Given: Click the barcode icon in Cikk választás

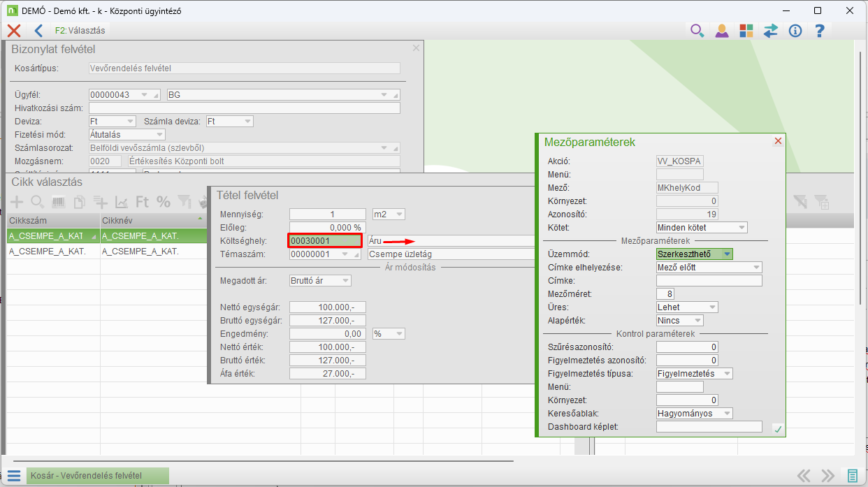Looking at the screenshot, I should [59, 202].
